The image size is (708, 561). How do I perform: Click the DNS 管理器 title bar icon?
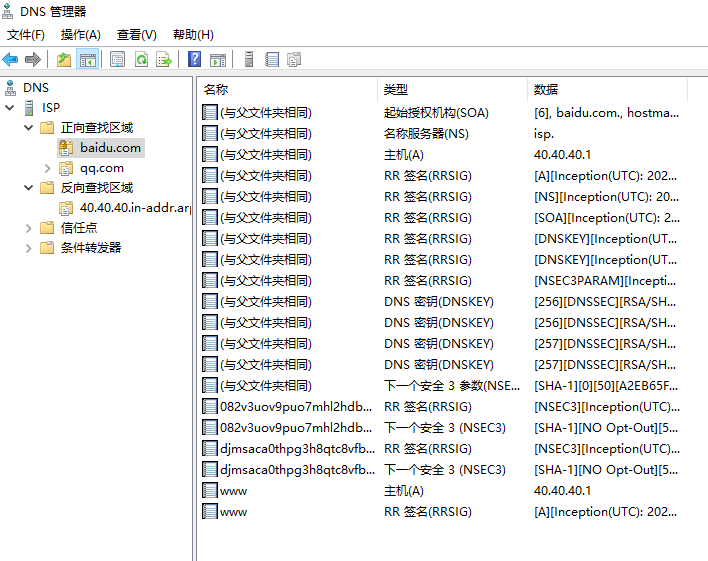point(8,11)
